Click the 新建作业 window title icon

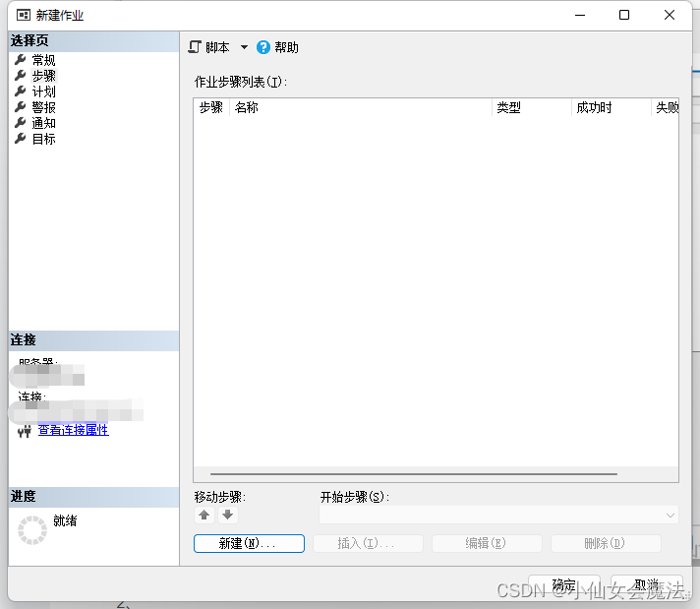(24, 15)
